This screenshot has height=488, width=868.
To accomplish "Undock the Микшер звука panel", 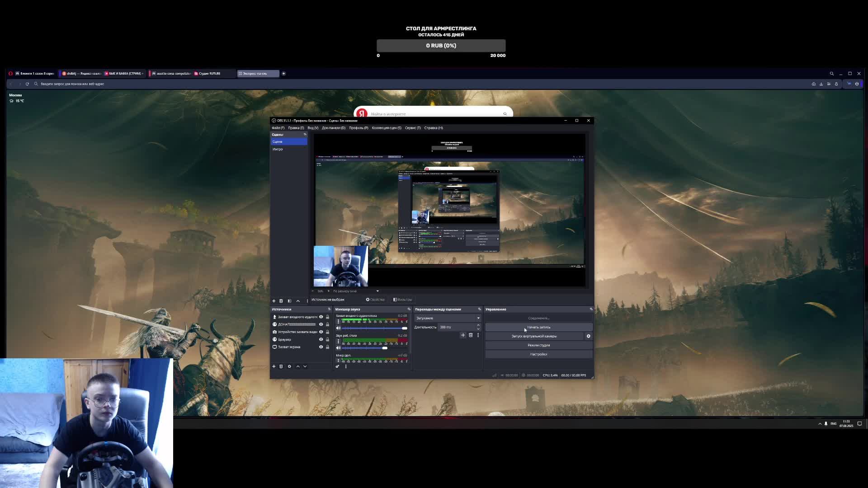I will 409,310.
